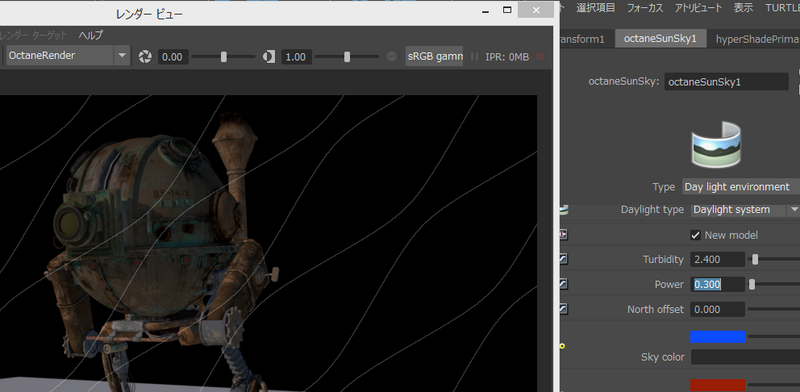
Task: Click the gamma value field 1.00
Action: 296,57
